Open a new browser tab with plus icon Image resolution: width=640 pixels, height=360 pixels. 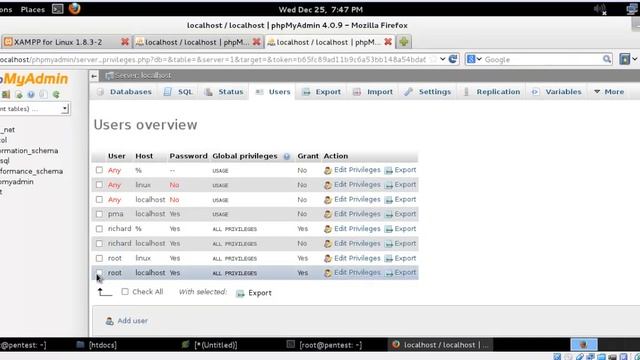click(404, 42)
